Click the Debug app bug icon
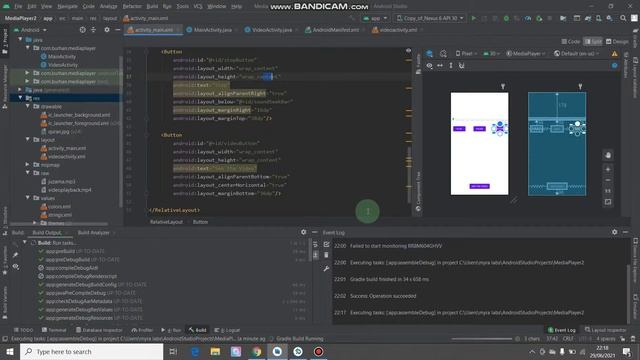The image size is (640, 360). [x=506, y=18]
